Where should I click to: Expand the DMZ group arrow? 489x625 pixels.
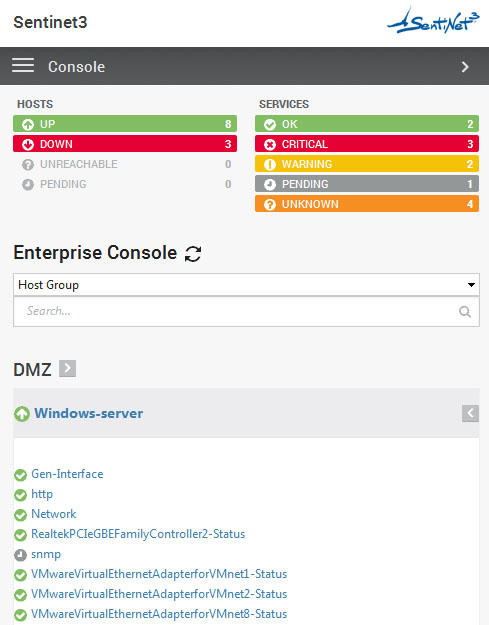[x=67, y=368]
